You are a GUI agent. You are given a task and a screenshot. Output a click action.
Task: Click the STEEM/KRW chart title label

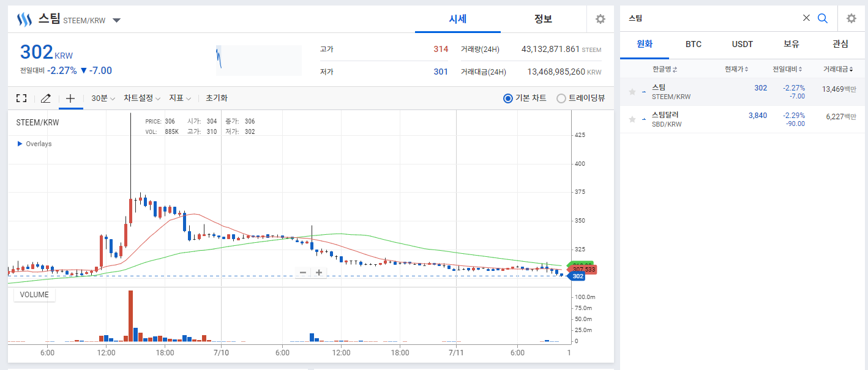38,122
